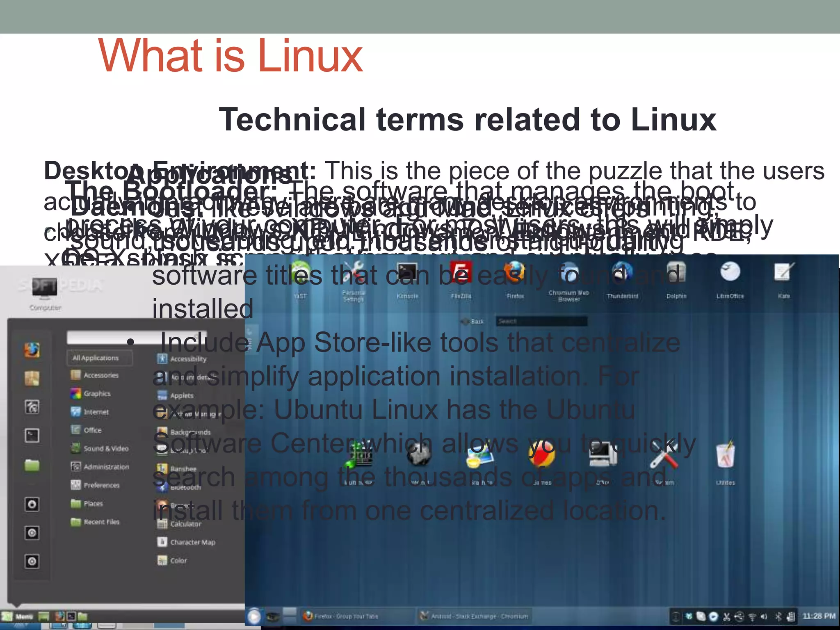
Task: Select the All Applications category
Action: tap(99, 358)
